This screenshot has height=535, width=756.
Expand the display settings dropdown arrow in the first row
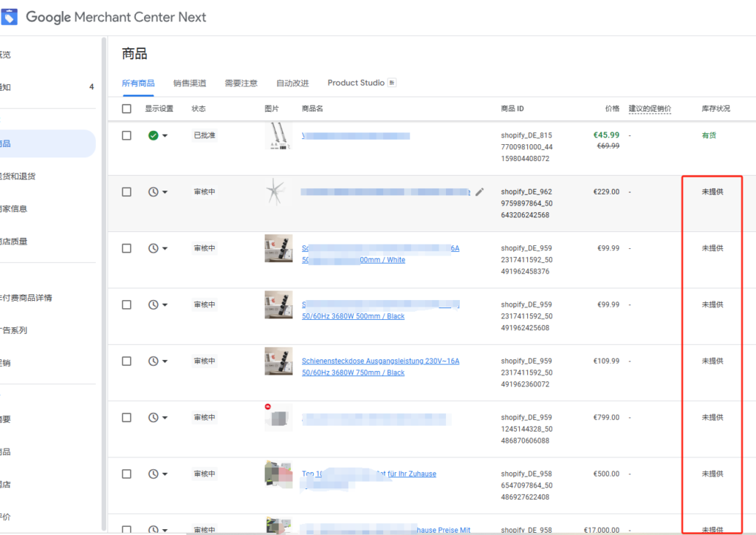point(165,136)
